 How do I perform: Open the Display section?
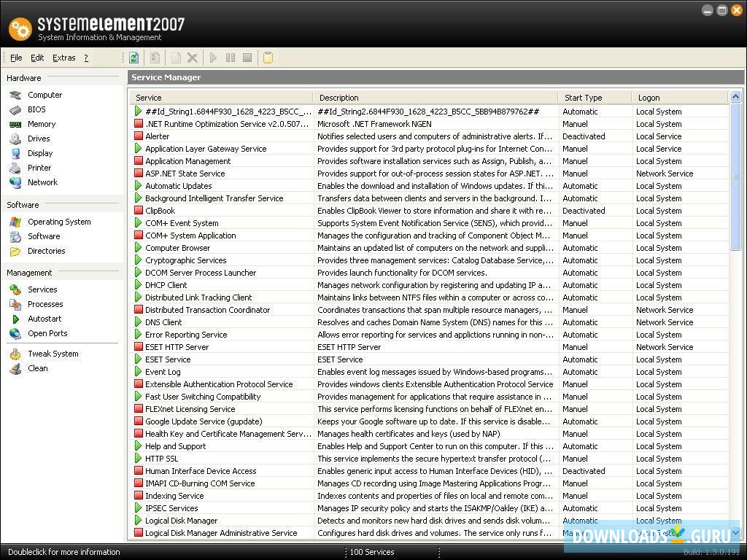pyautogui.click(x=40, y=153)
